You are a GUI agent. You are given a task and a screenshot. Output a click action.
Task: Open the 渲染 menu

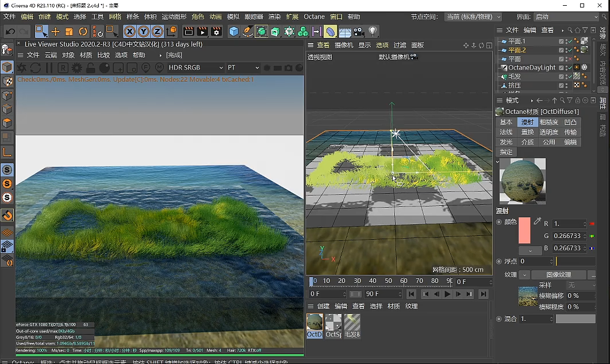274,17
